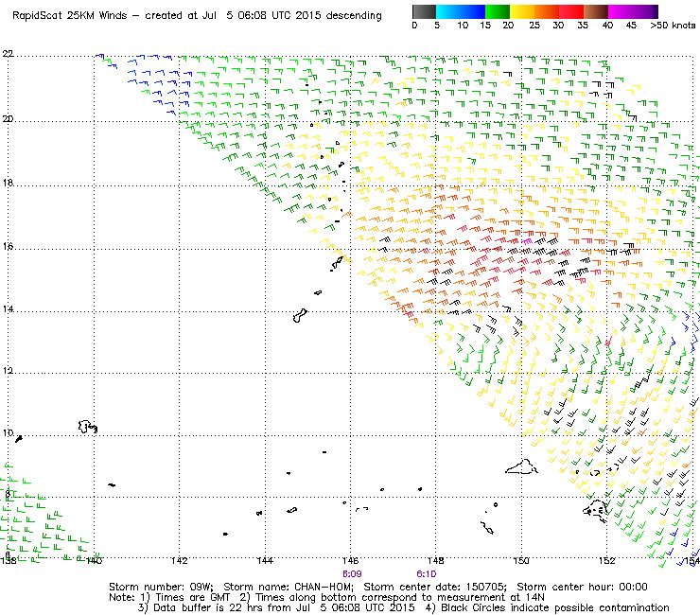Click latitude label 10 on the left axis
The height and width of the screenshot is (615, 700).
point(8,433)
